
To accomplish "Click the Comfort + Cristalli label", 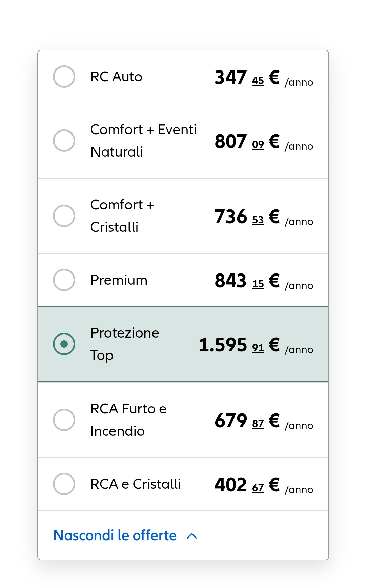I will (122, 216).
